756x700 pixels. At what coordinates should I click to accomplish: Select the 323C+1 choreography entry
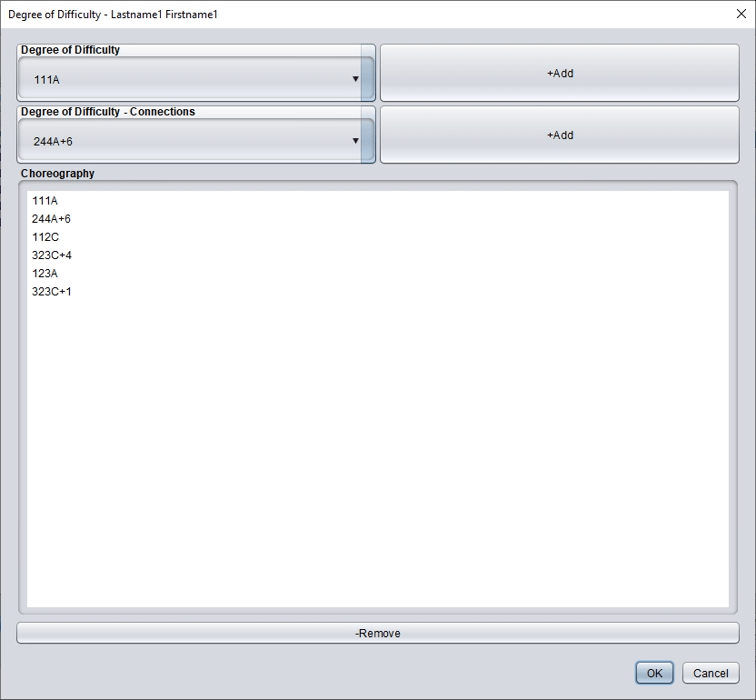(x=52, y=292)
